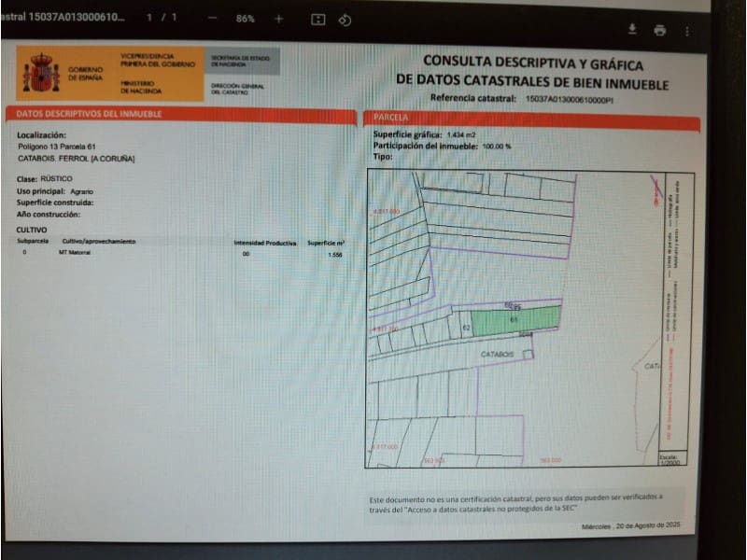Print the cadastral document
The height and width of the screenshot is (560, 747).
[x=660, y=30]
